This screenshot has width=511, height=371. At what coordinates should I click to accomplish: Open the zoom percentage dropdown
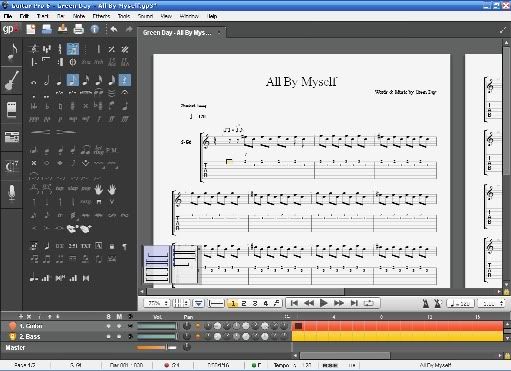pyautogui.click(x=157, y=303)
